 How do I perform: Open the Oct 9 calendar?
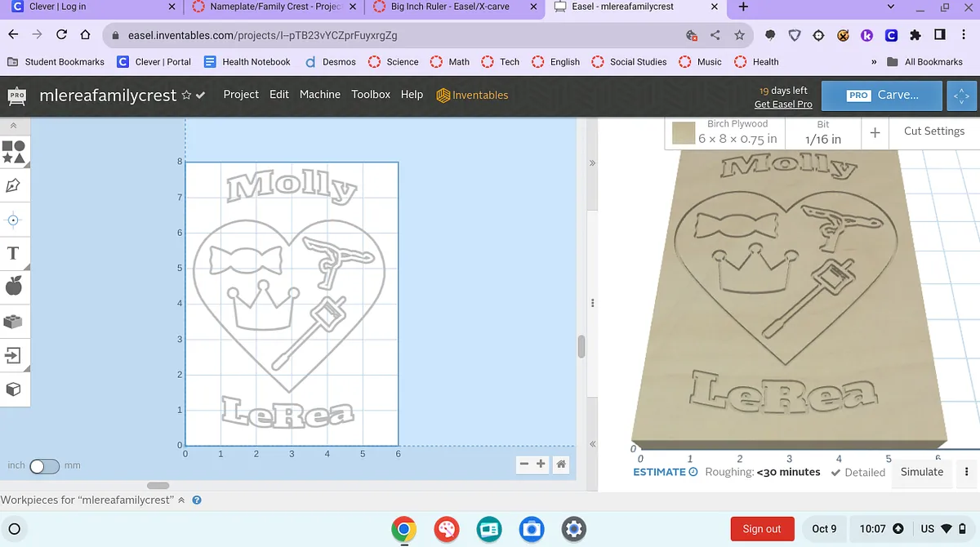(824, 529)
